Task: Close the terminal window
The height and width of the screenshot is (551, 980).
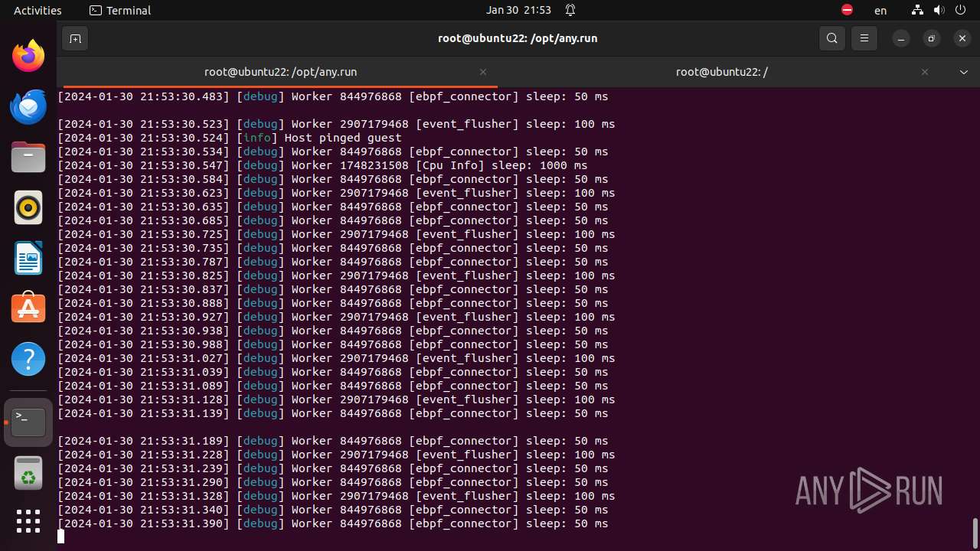Action: click(962, 38)
